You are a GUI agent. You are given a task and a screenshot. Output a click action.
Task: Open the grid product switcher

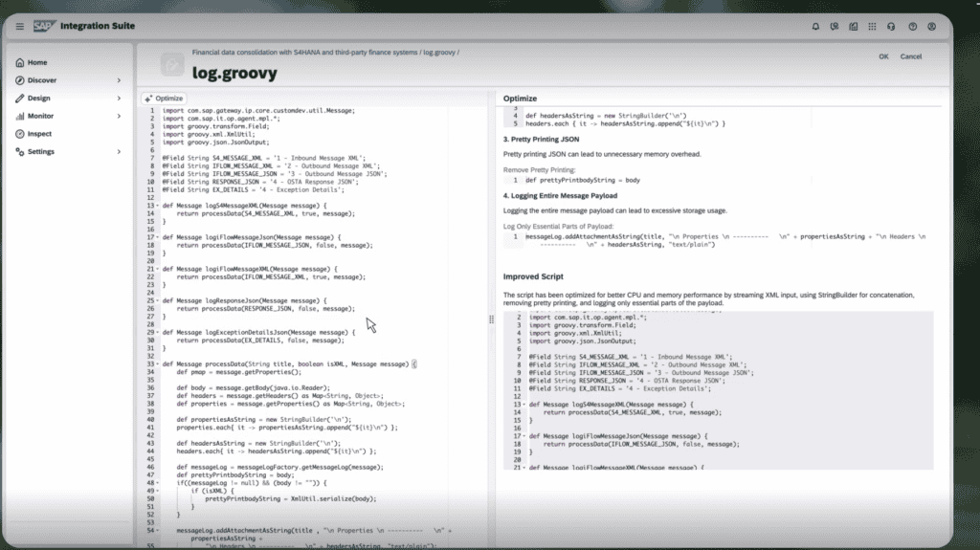872,26
